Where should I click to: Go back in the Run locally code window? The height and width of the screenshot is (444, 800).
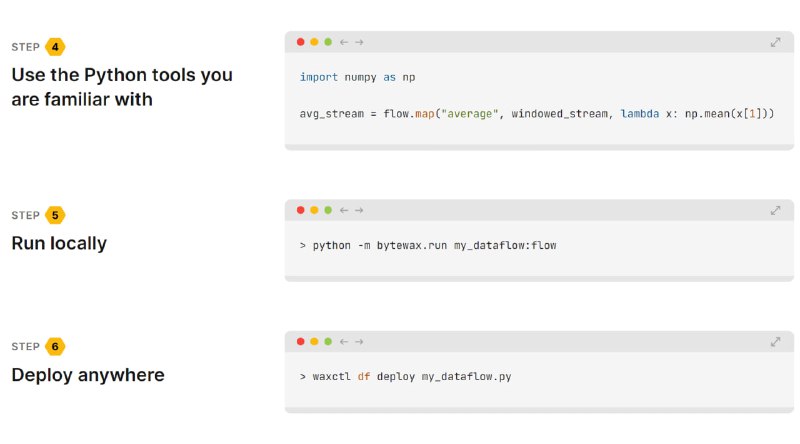tap(344, 210)
